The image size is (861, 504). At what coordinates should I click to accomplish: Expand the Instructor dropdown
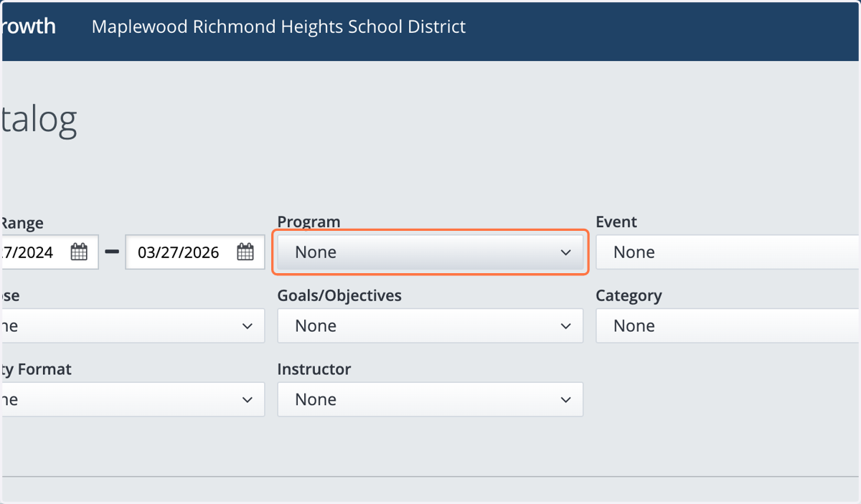[x=430, y=399]
